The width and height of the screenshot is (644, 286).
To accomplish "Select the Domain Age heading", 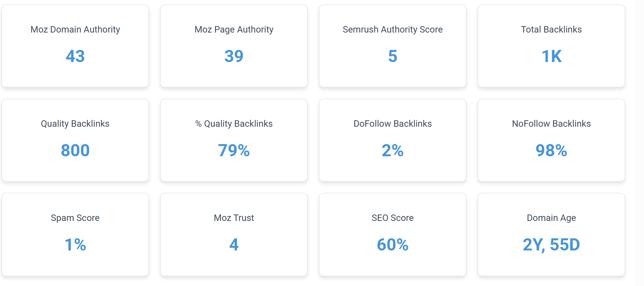I will (551, 218).
